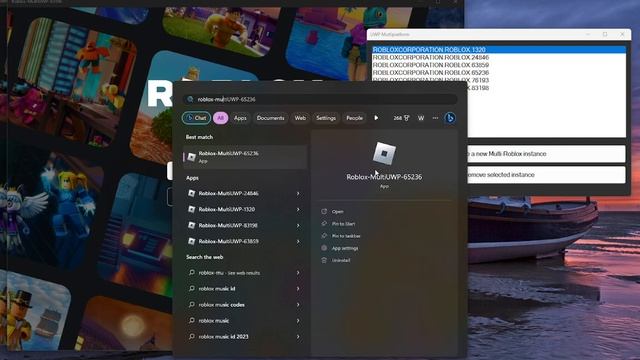The height and width of the screenshot is (360, 640).
Task: Click the W account icon
Action: 421,118
